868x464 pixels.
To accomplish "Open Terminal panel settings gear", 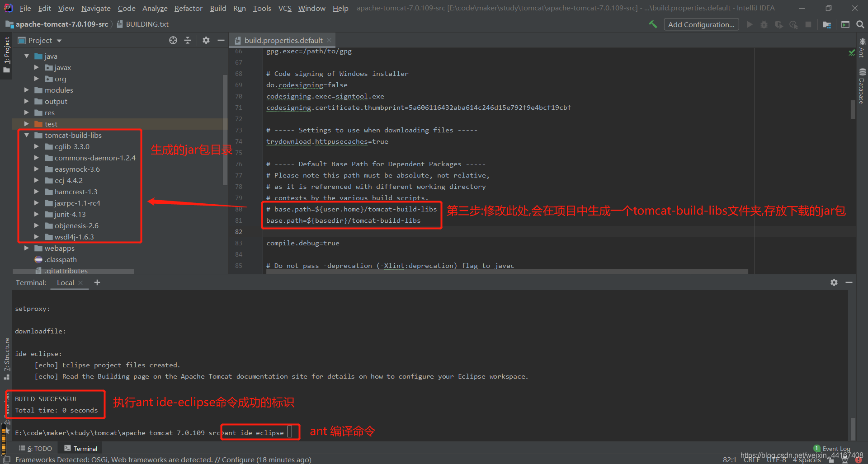I will point(834,282).
